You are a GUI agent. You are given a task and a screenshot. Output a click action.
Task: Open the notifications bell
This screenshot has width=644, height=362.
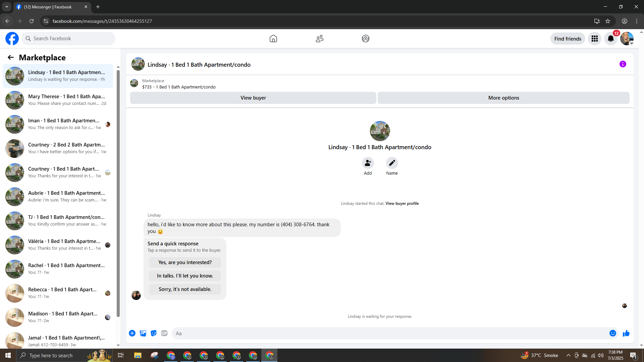[x=611, y=39]
